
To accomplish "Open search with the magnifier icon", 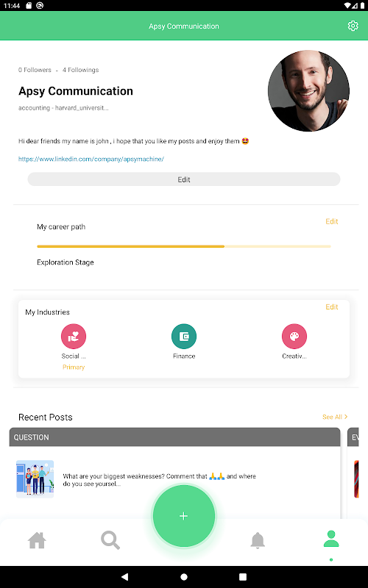I will tap(110, 540).
